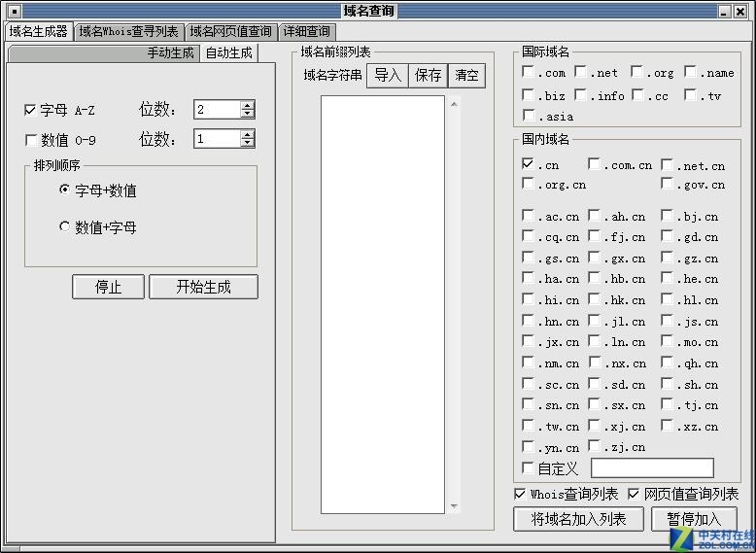The image size is (756, 553).
Task: Click 将域名加入列表 button
Action: 578,519
